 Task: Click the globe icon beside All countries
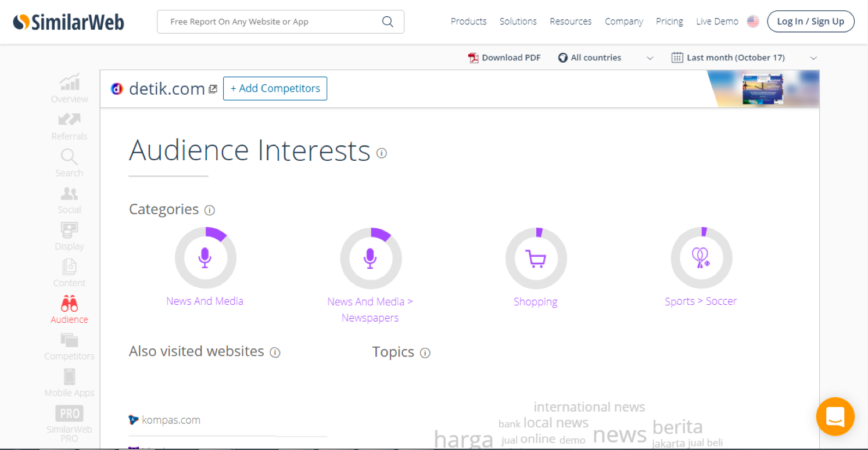[562, 57]
